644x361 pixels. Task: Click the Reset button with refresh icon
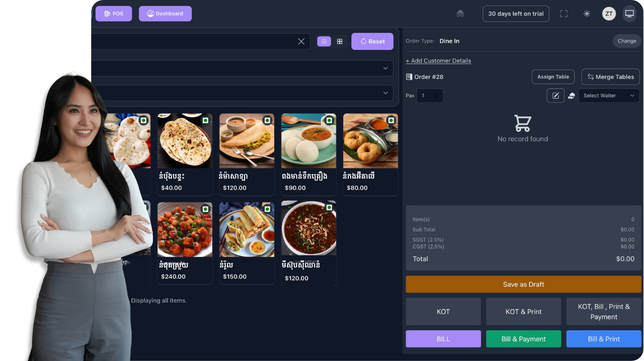(x=372, y=41)
